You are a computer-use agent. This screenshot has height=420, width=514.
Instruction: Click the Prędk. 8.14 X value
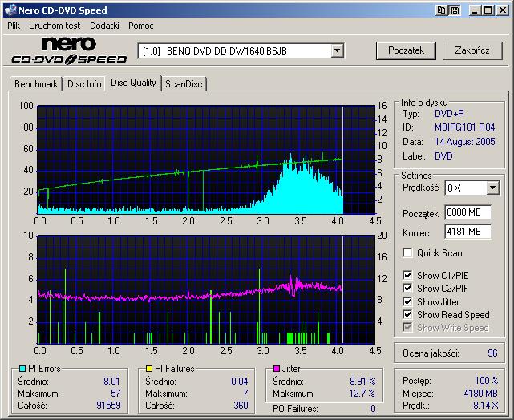point(485,406)
